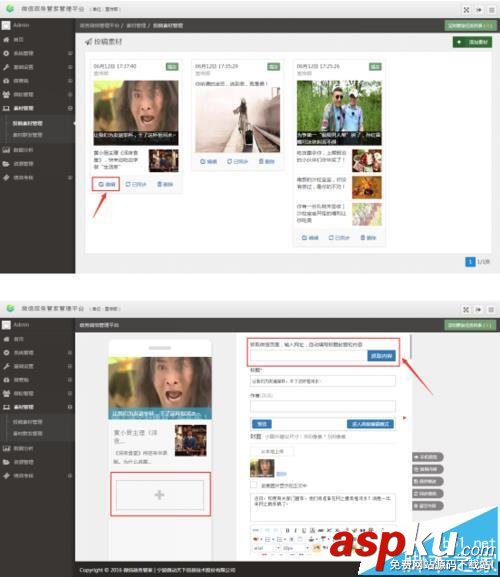
Task: Click bar chart icon in bottom screenshot sidebar
Action: (6, 448)
